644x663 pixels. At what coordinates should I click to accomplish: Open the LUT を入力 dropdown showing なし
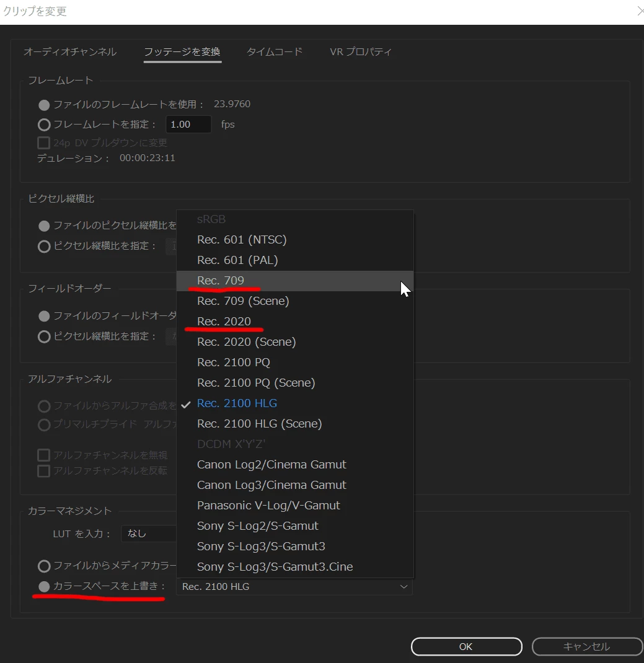click(149, 533)
